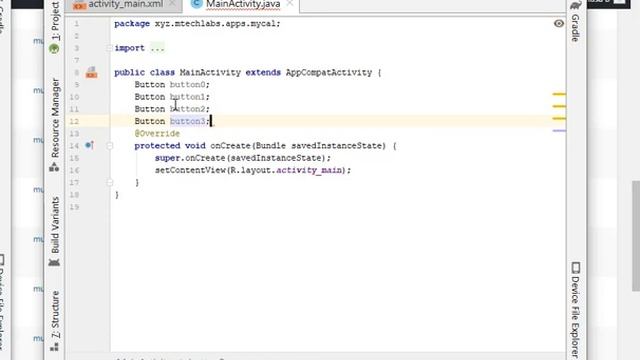The height and width of the screenshot is (360, 640).
Task: Click the override method gutter icon
Action: (89, 145)
